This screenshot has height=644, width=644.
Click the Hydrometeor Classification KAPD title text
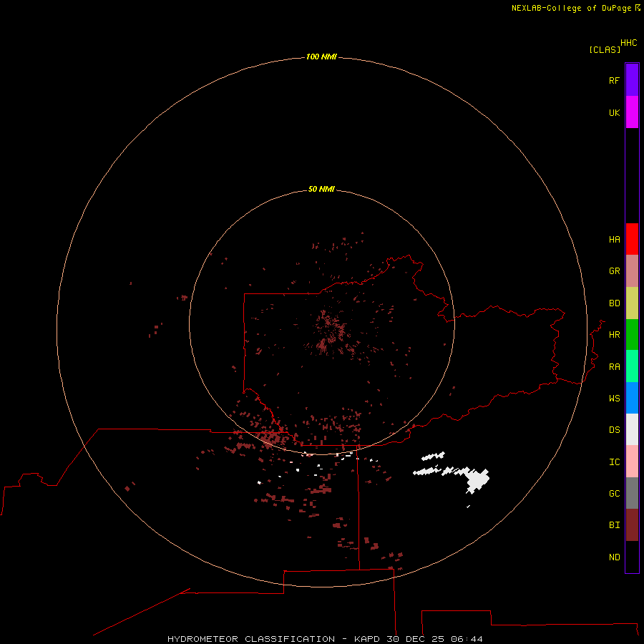click(x=325, y=639)
